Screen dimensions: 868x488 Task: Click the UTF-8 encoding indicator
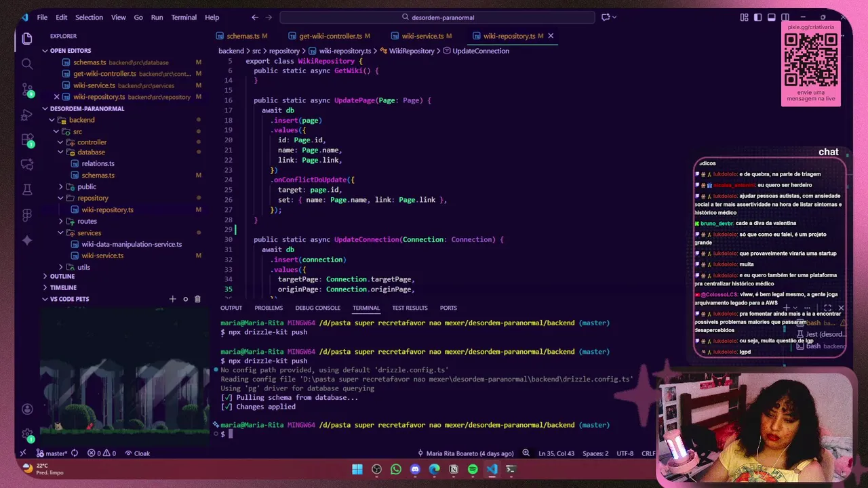click(625, 453)
